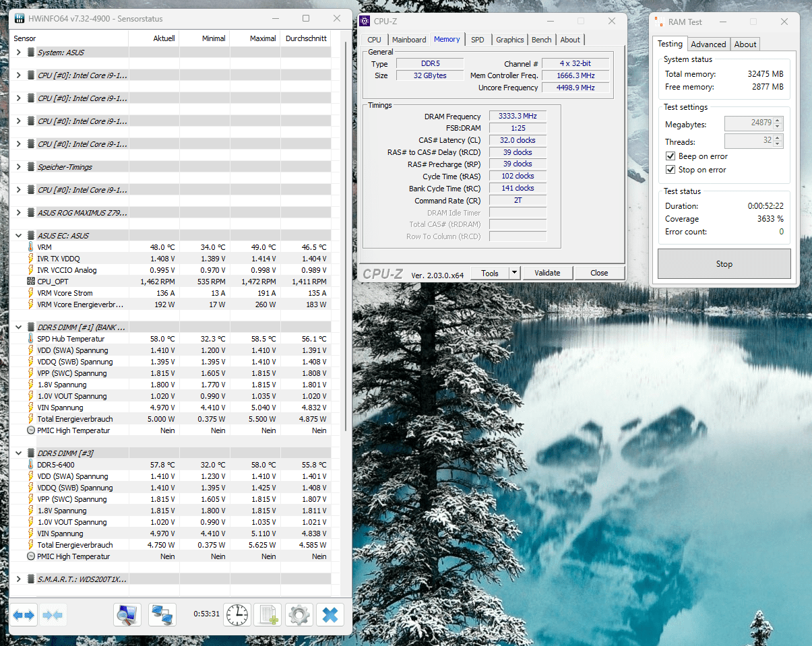Open the sensor search magnifier icon
The image size is (812, 646).
(127, 614)
